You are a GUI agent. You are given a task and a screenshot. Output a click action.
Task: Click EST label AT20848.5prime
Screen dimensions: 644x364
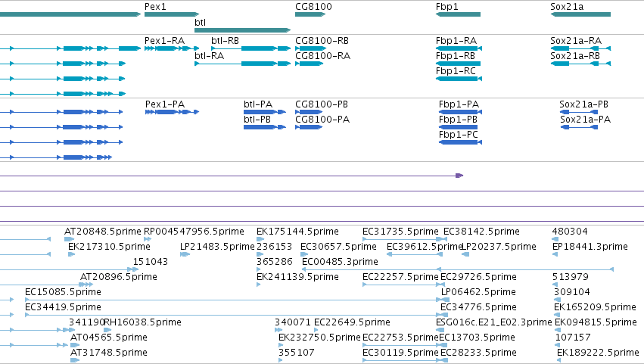coord(103,232)
